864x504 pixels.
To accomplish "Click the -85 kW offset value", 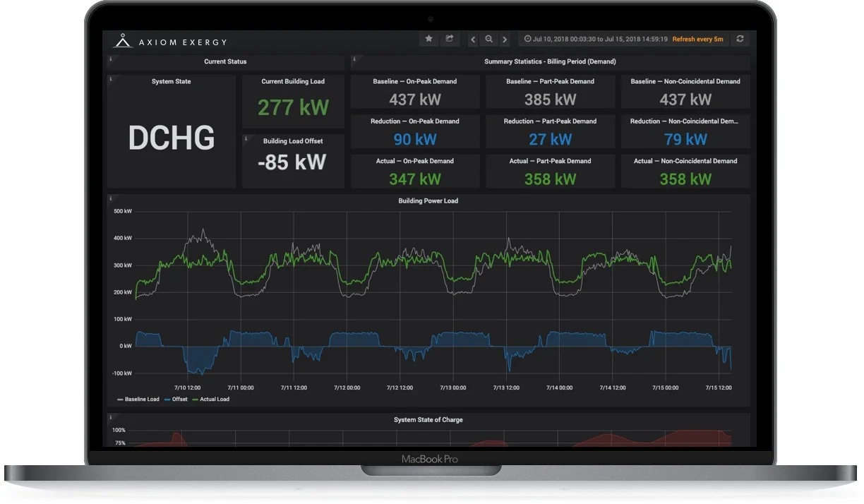I will point(292,162).
